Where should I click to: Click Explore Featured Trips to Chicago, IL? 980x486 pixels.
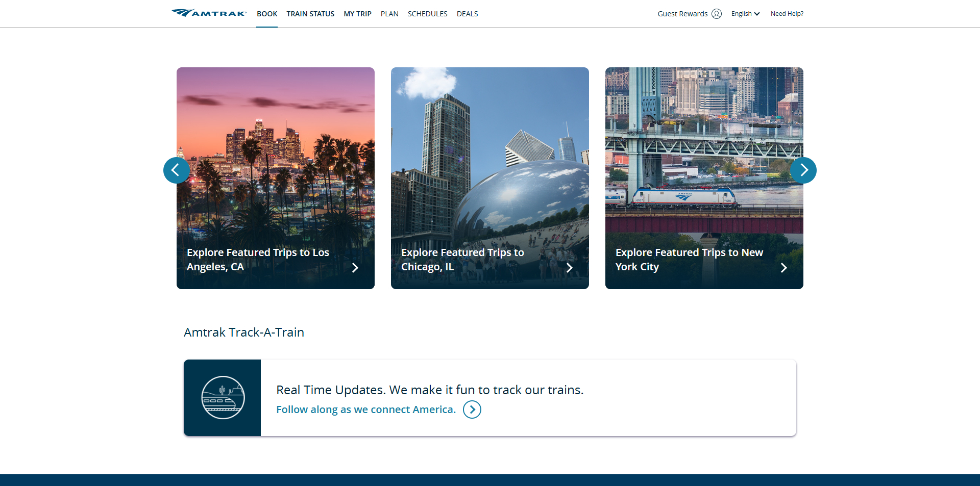coord(462,259)
